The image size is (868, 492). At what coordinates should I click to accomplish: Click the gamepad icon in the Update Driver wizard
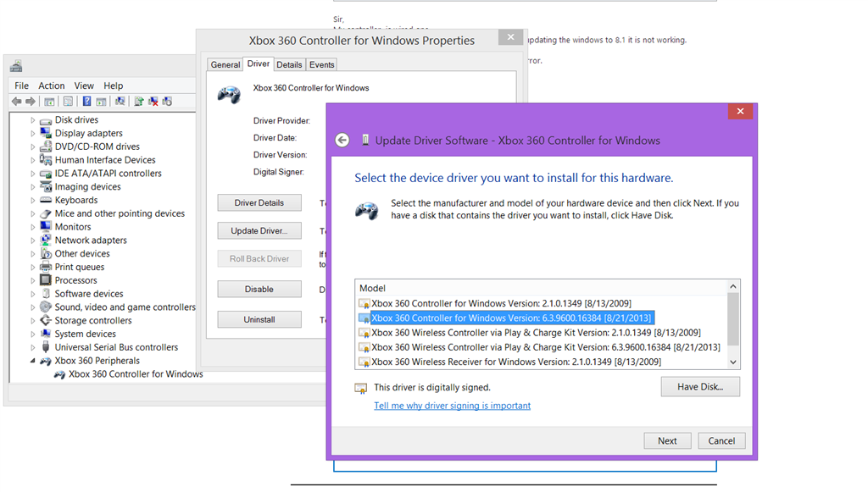pos(366,211)
